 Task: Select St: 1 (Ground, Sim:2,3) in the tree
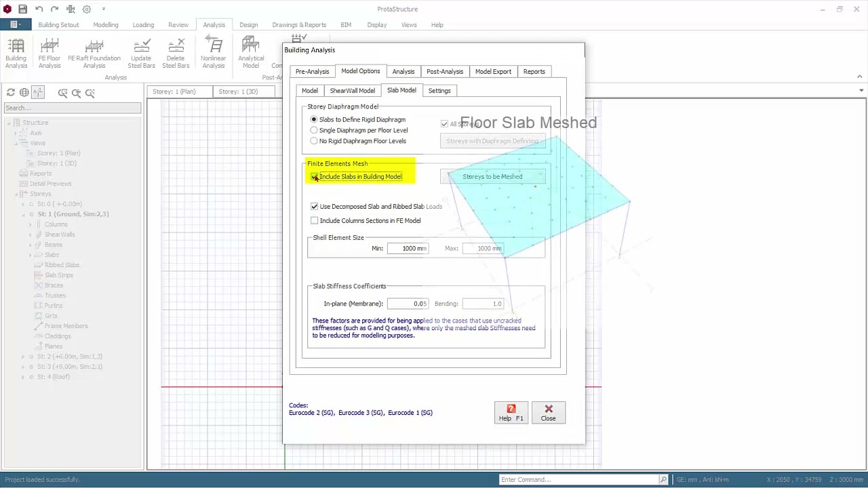tap(73, 214)
